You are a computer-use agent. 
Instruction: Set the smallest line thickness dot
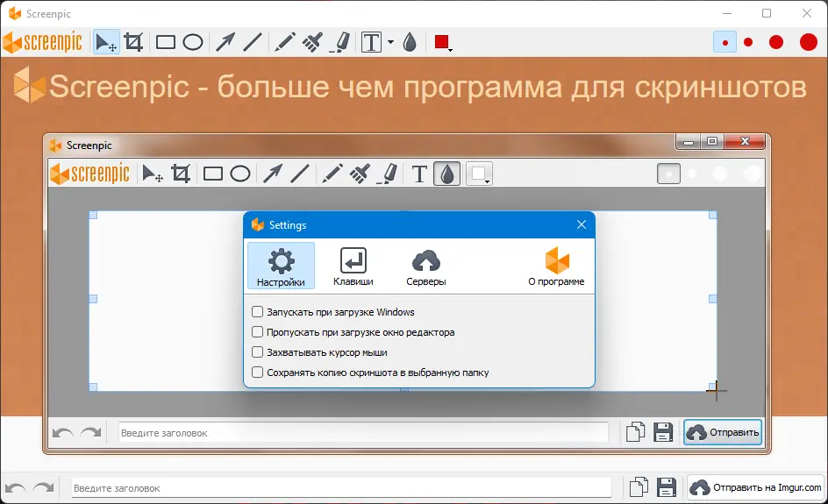(x=725, y=42)
